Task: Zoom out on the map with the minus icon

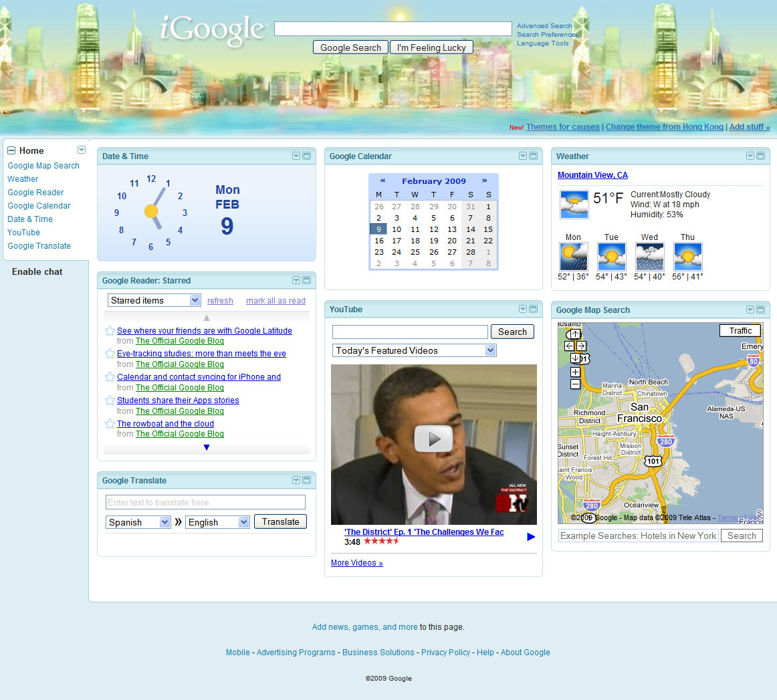Action: (x=576, y=384)
